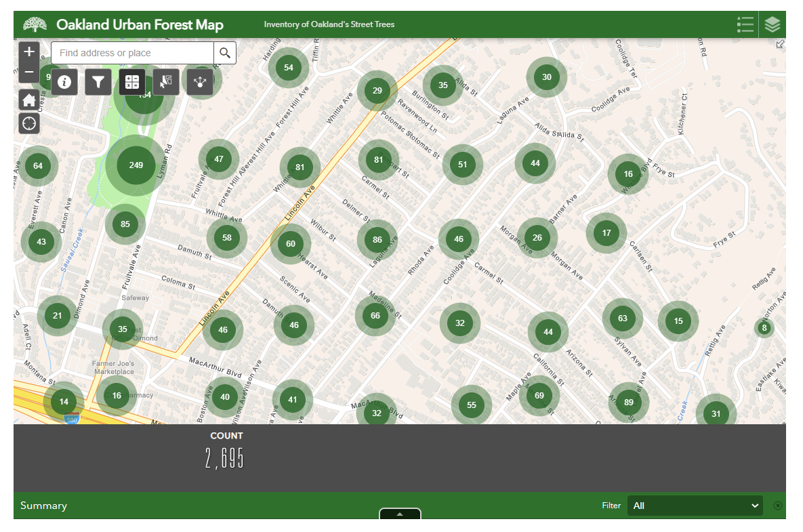Focus the Find address or place field
This screenshot has height=532, width=803.
133,53
